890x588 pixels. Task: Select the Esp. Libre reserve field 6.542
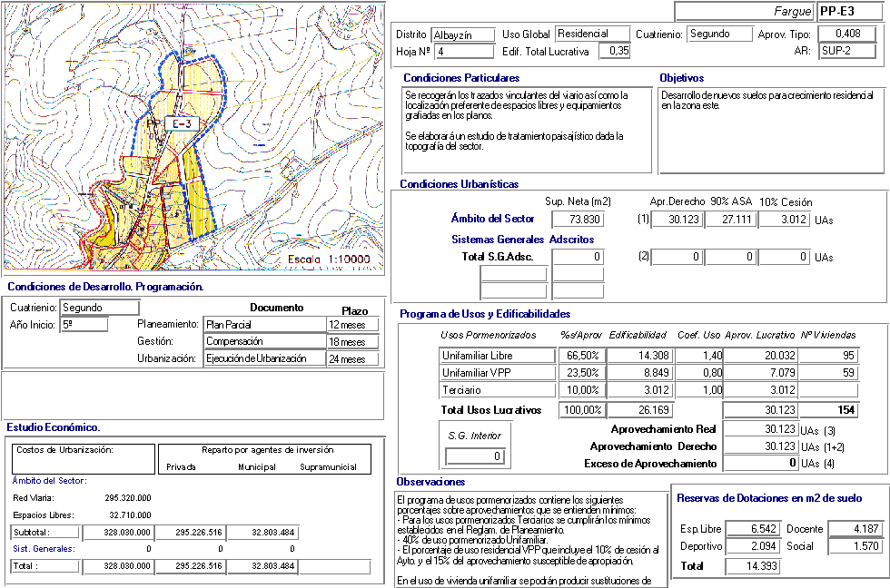coord(753,529)
